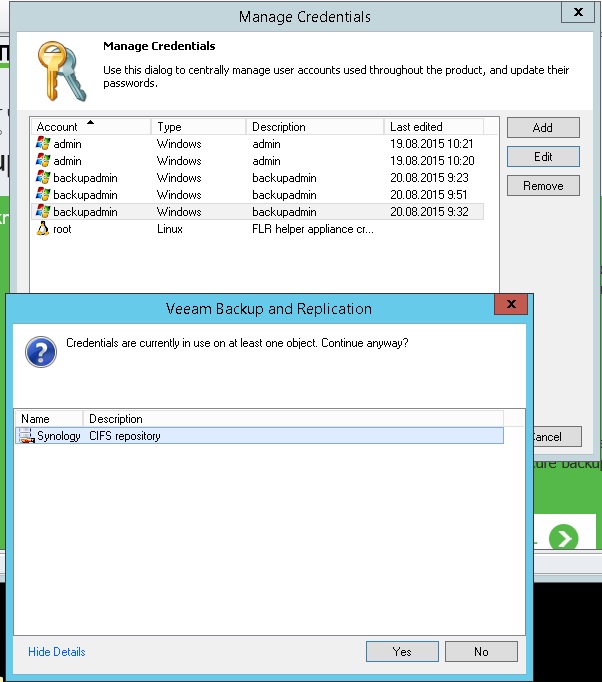Click the '20.08.2015 9:51' date cell
The width and height of the screenshot is (602, 682).
click(x=429, y=195)
